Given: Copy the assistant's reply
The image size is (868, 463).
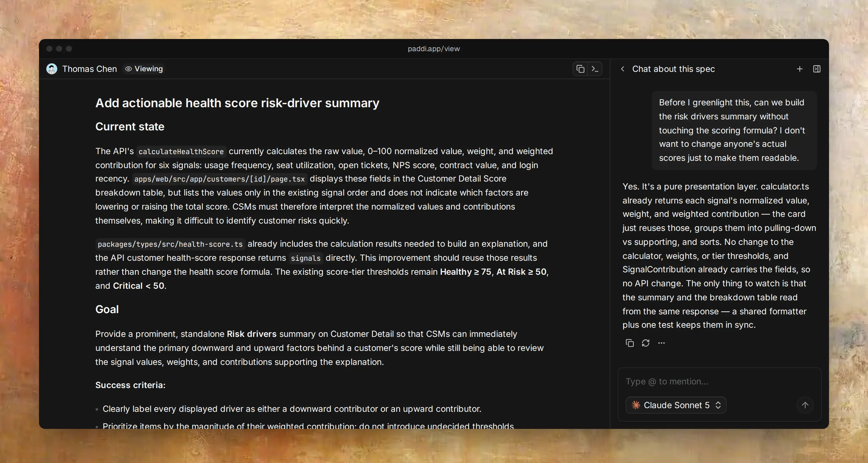Looking at the screenshot, I should (x=630, y=343).
